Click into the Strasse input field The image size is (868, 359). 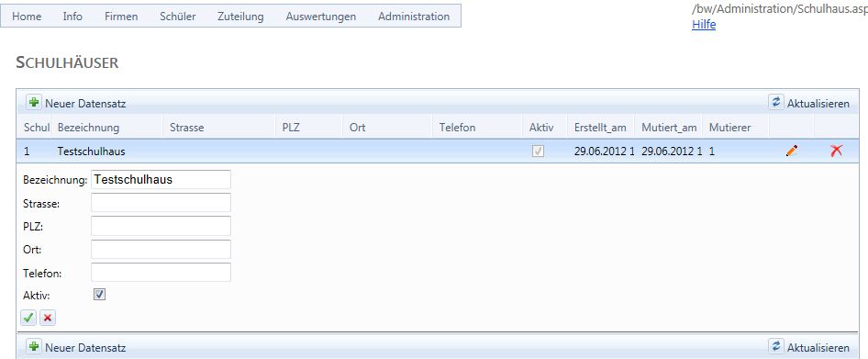161,203
